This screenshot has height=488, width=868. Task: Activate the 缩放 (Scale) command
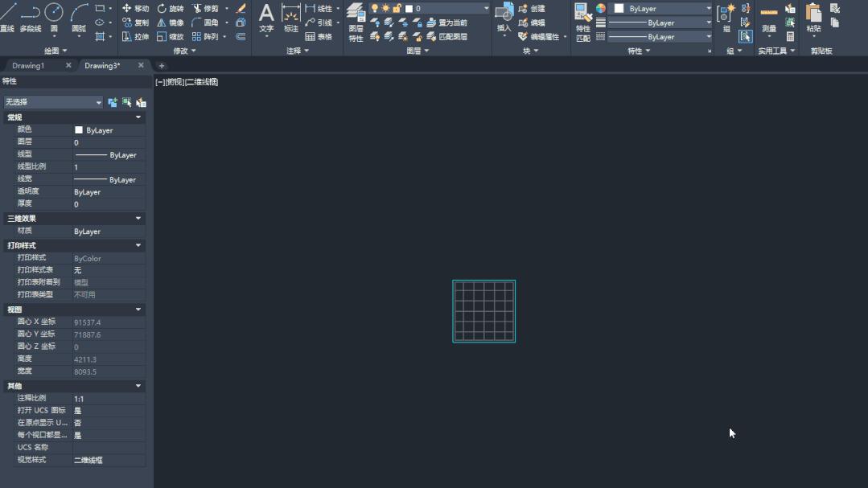click(x=170, y=36)
